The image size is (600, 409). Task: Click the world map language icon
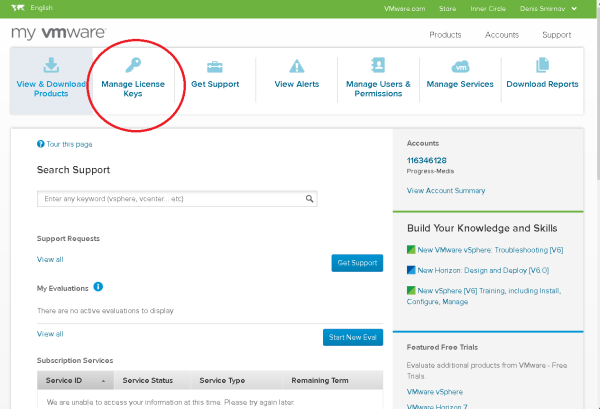click(18, 8)
